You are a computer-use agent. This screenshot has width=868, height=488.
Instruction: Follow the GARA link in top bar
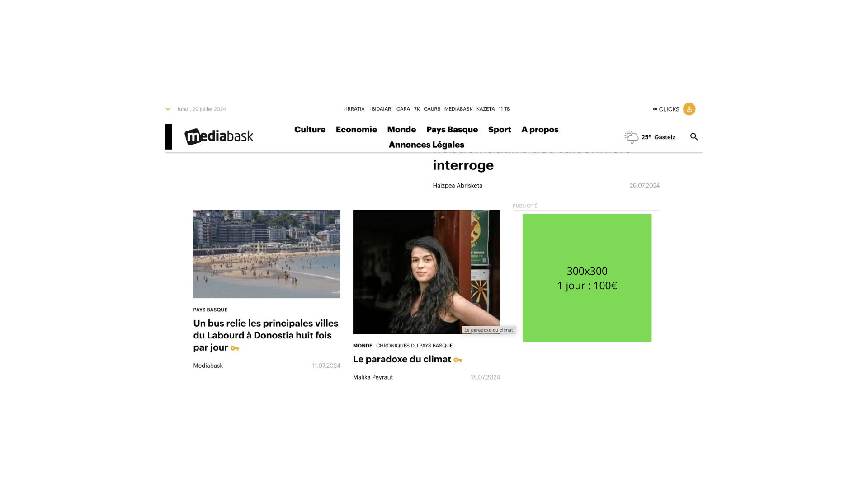[403, 109]
